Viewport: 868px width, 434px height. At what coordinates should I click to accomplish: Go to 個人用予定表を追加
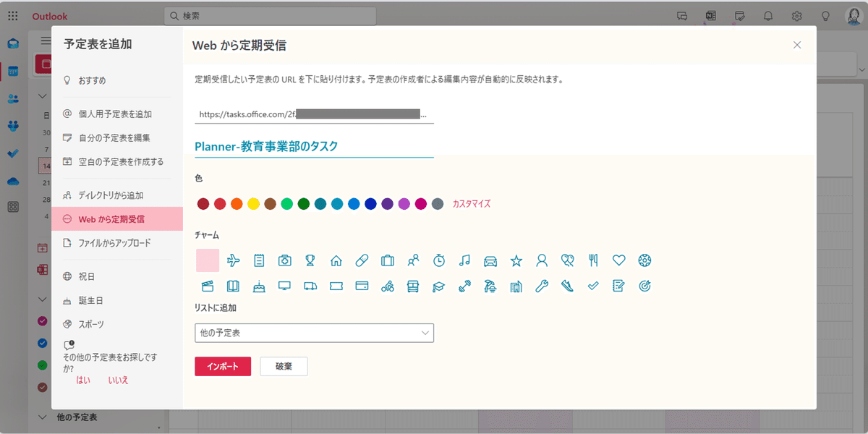[x=117, y=114]
